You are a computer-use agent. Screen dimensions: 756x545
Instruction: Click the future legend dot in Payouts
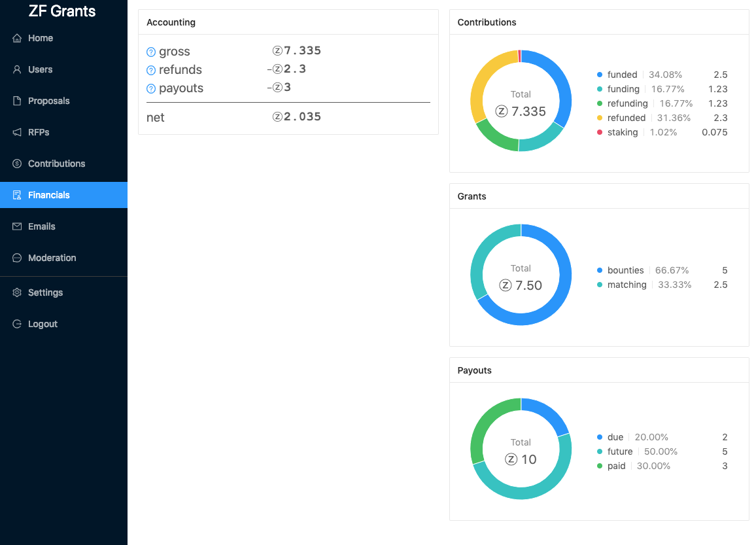pyautogui.click(x=599, y=451)
